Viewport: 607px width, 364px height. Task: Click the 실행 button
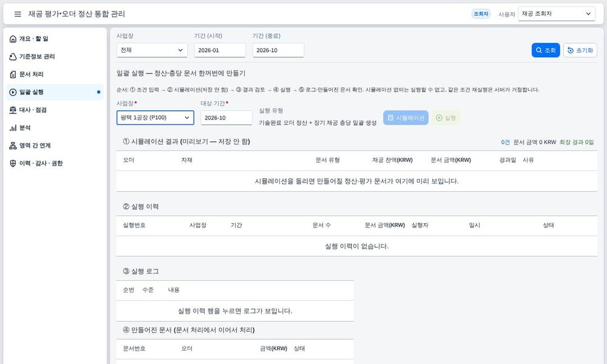click(446, 118)
